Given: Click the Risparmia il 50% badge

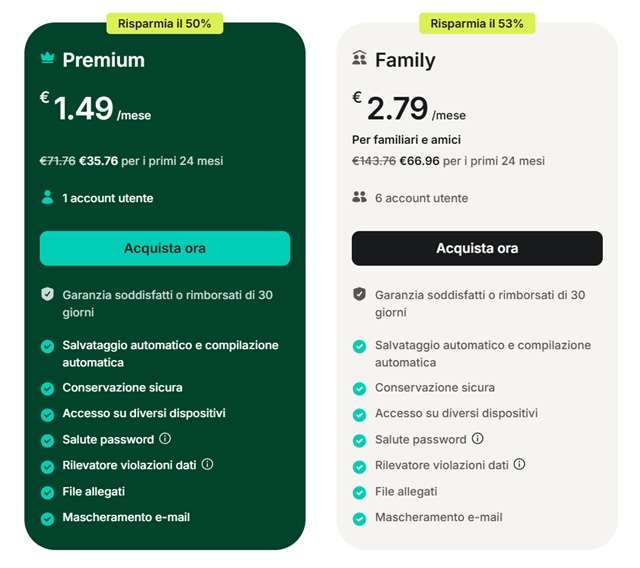Looking at the screenshot, I should point(165,23).
